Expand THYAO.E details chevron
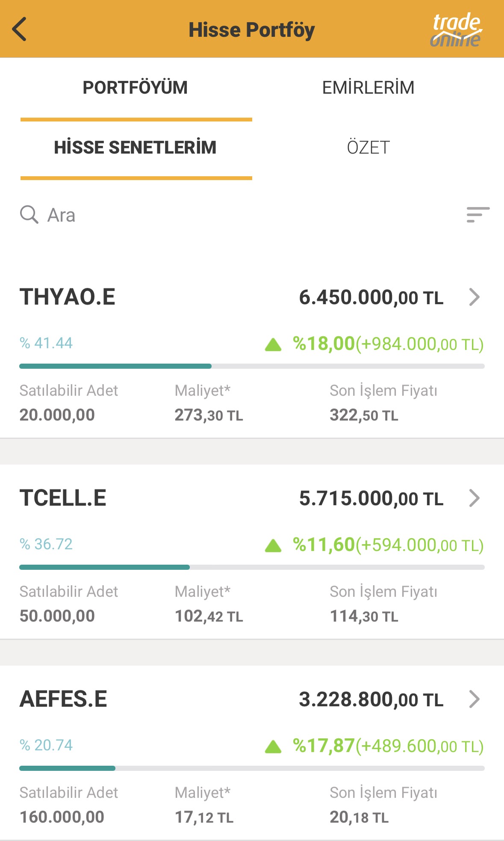 click(474, 297)
